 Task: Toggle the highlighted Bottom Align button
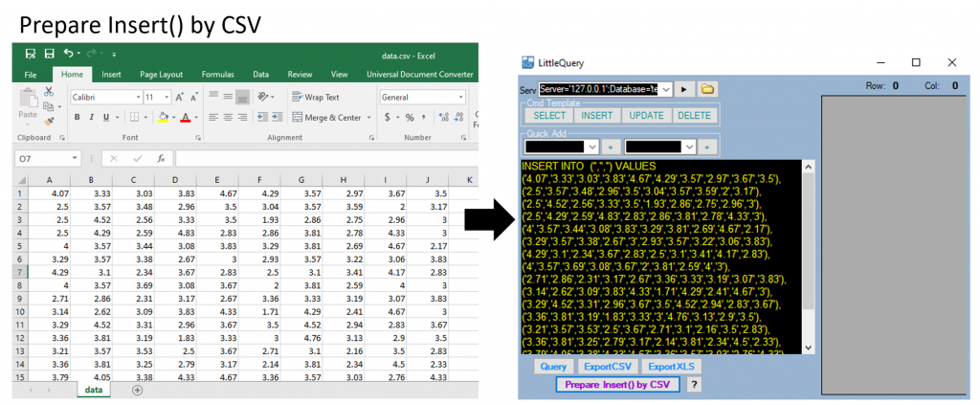(x=243, y=97)
